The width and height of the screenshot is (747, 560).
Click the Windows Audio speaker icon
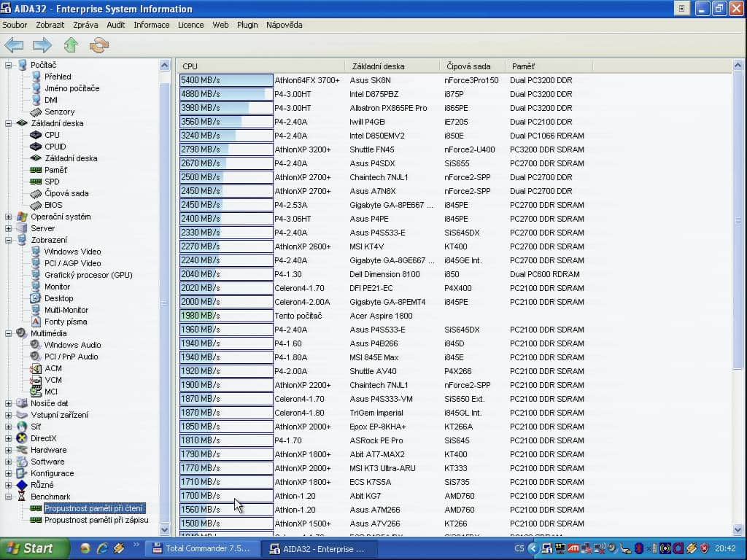point(36,344)
